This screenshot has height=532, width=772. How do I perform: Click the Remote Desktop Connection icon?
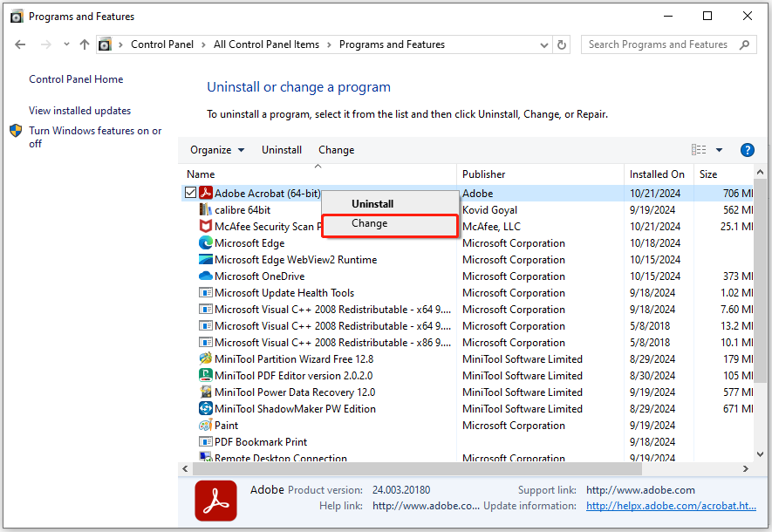[x=206, y=457]
